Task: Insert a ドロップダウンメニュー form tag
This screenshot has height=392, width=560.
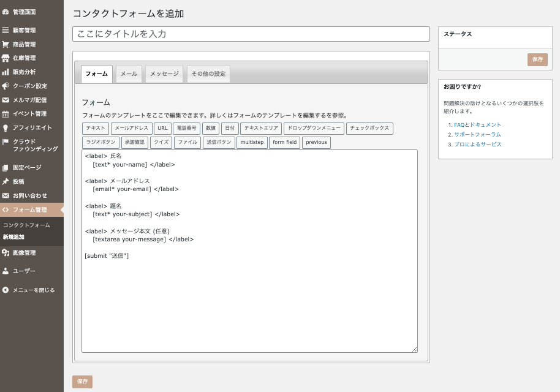Action: coord(314,129)
